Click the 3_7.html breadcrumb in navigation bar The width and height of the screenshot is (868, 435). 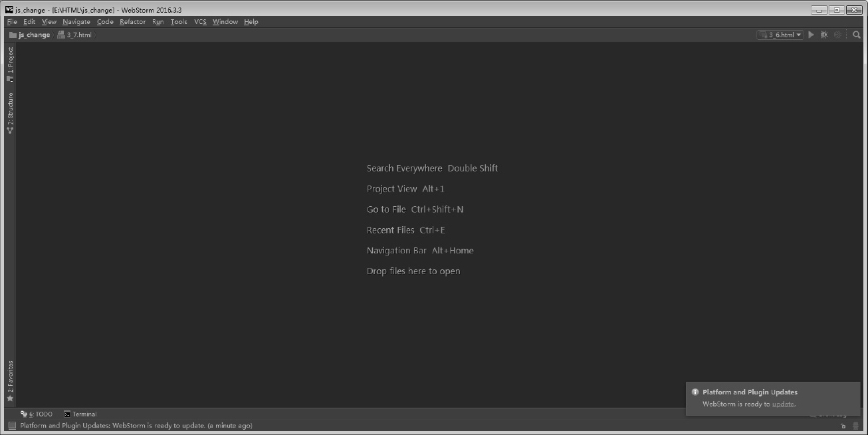click(x=74, y=35)
